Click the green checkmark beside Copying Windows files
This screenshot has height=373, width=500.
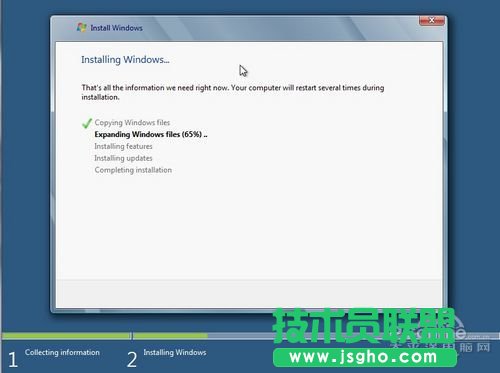point(87,123)
